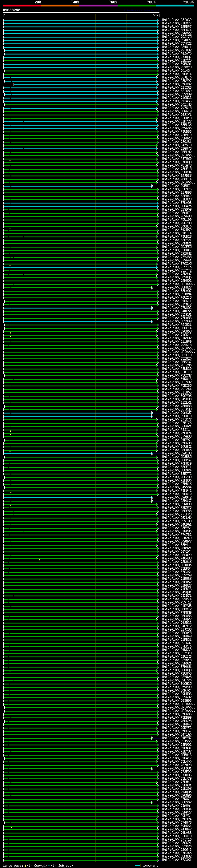Open hit UniRef100_A9TWU2
Screen dimensions: 197x868
(x=177, y=50)
